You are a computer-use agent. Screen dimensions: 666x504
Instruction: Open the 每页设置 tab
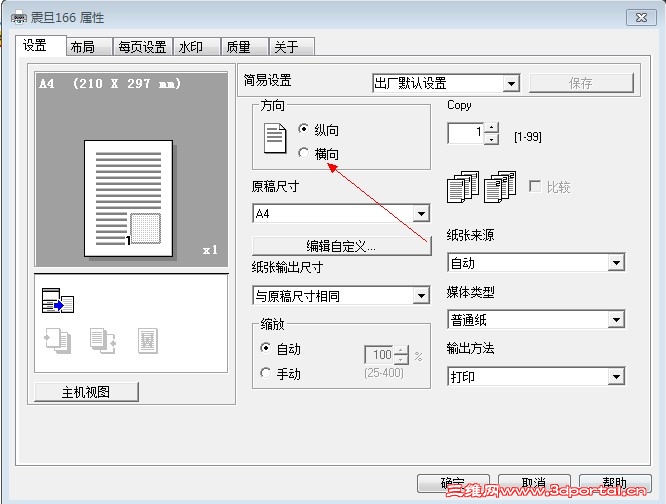(x=142, y=46)
